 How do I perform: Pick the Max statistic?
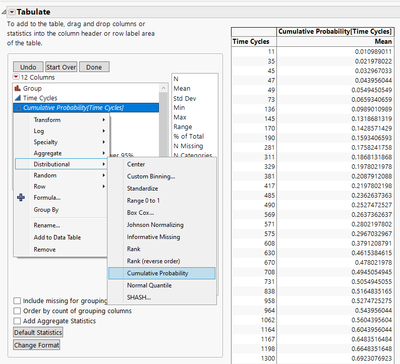point(180,117)
